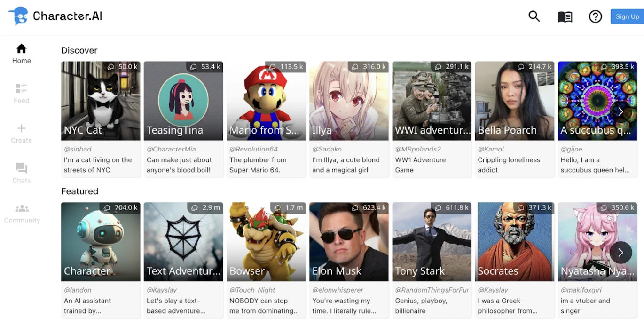
Task: Click 'im a vtuber and singer' description
Action: point(585,306)
